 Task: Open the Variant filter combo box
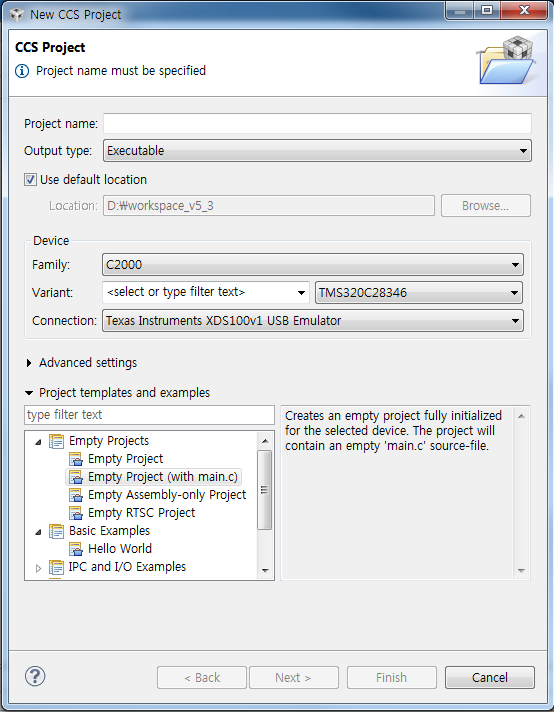[206, 292]
